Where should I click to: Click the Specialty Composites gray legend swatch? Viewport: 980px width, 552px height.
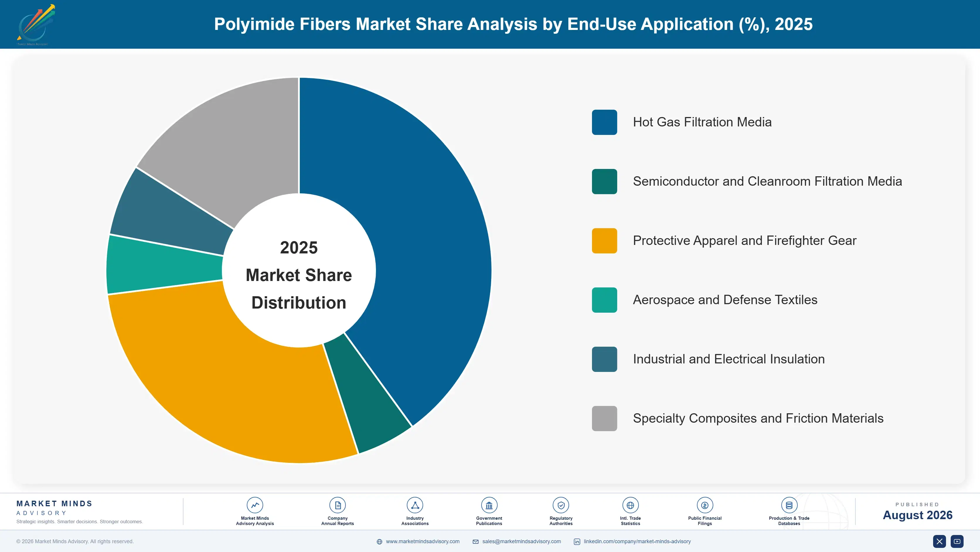coord(605,418)
